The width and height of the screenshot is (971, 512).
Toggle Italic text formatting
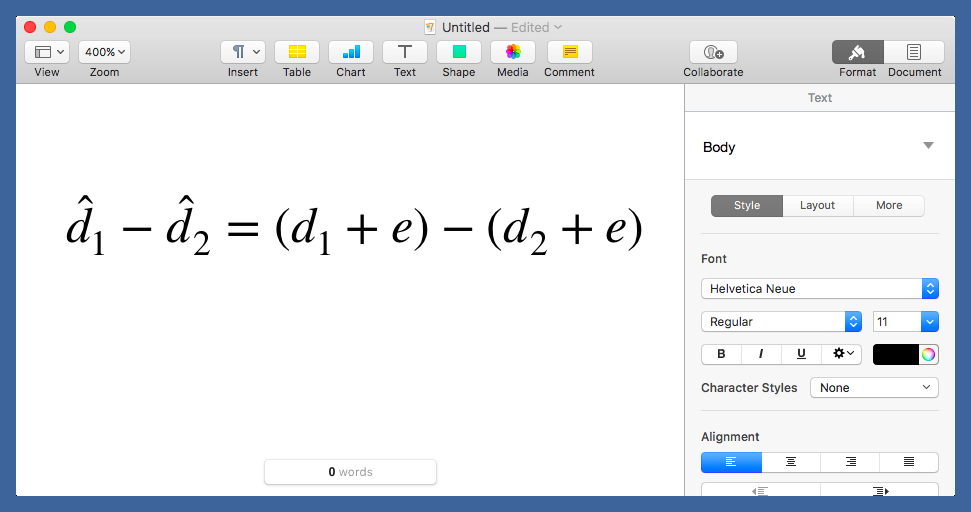(x=761, y=354)
